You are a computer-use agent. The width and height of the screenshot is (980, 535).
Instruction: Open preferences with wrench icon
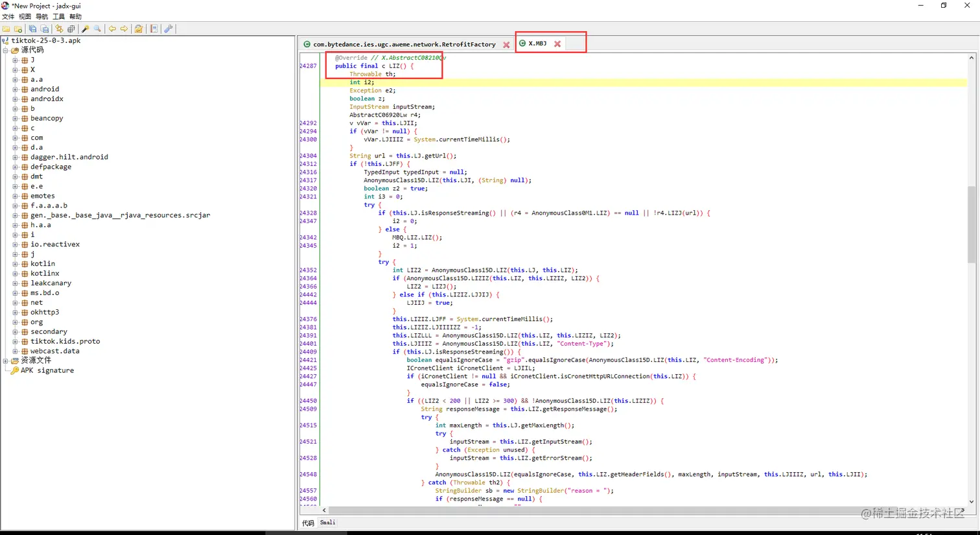click(169, 29)
